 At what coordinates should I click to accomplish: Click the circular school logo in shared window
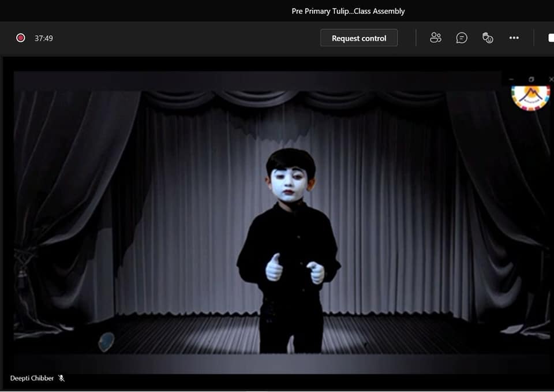coord(531,98)
